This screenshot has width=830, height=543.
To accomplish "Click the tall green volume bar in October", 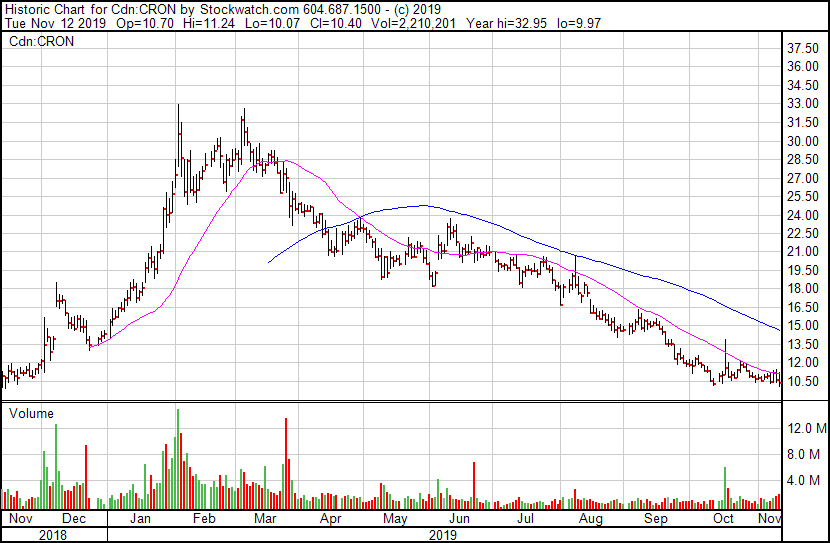I will pyautogui.click(x=725, y=488).
